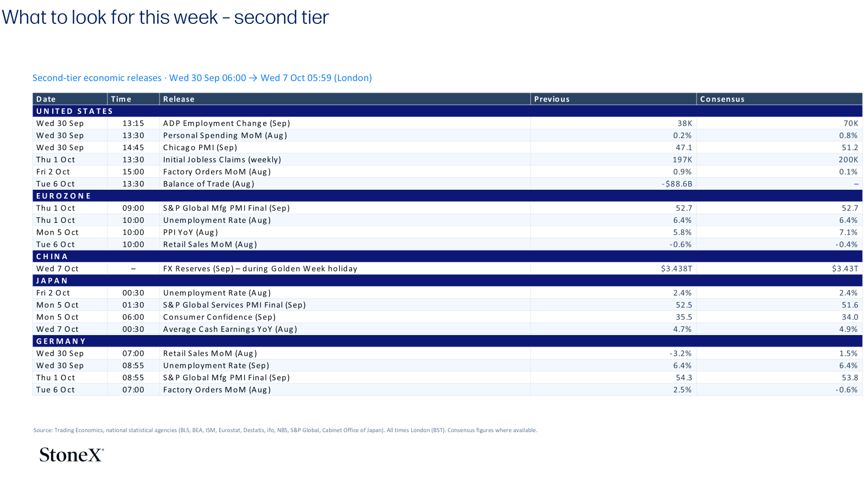The width and height of the screenshot is (868, 488).
Task: Click 'Balance of Trade (Aug)' cell
Action: (345, 184)
